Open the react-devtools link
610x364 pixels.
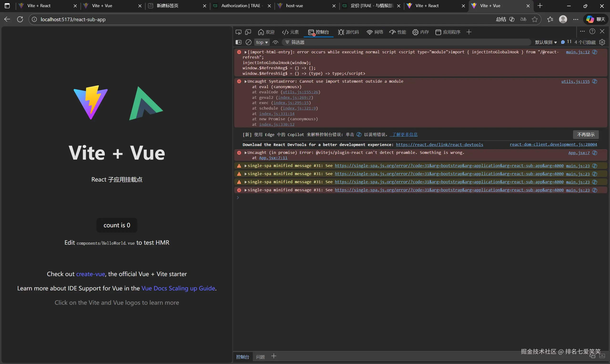point(439,145)
